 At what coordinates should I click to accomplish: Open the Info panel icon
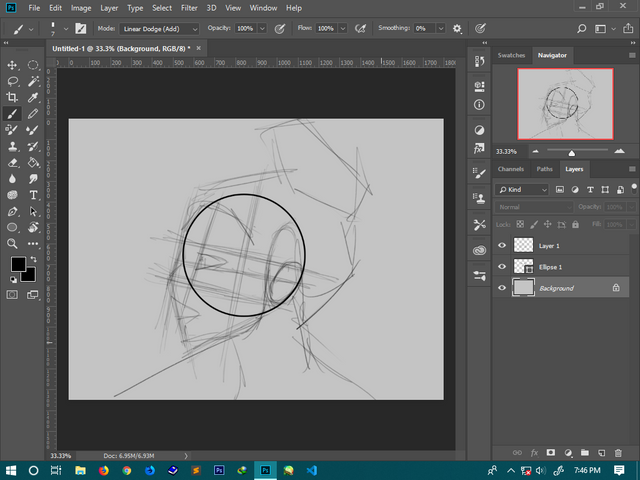click(x=480, y=105)
